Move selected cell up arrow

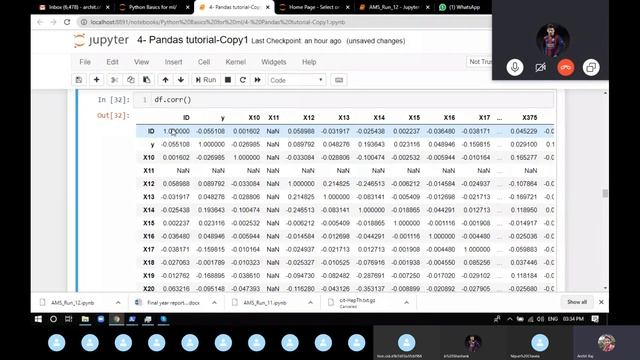click(165, 80)
